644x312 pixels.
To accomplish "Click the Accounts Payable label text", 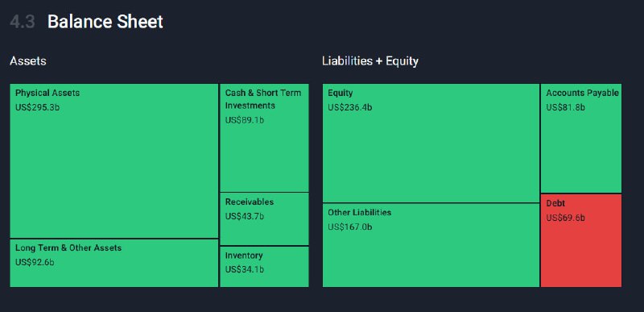I will [x=582, y=93].
